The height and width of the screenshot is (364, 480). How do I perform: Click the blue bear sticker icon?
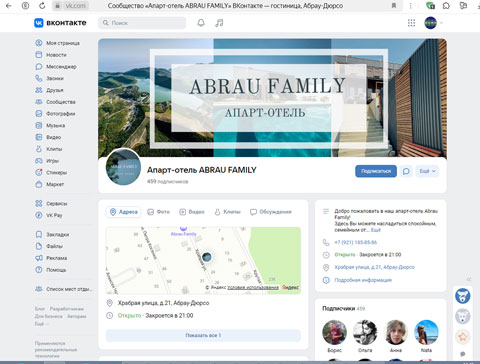pos(463,296)
